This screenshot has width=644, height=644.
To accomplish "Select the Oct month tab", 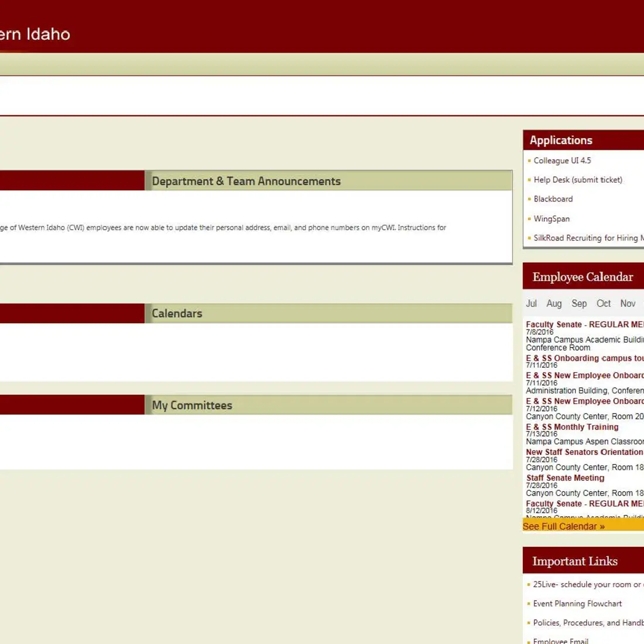I will pos(604,303).
